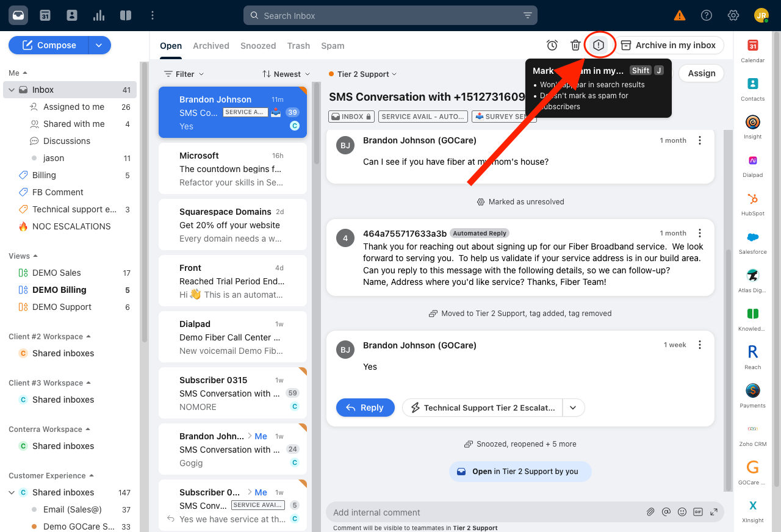Image resolution: width=781 pixels, height=532 pixels.
Task: Open the Inbox icon in top navigation
Action: pos(18,15)
